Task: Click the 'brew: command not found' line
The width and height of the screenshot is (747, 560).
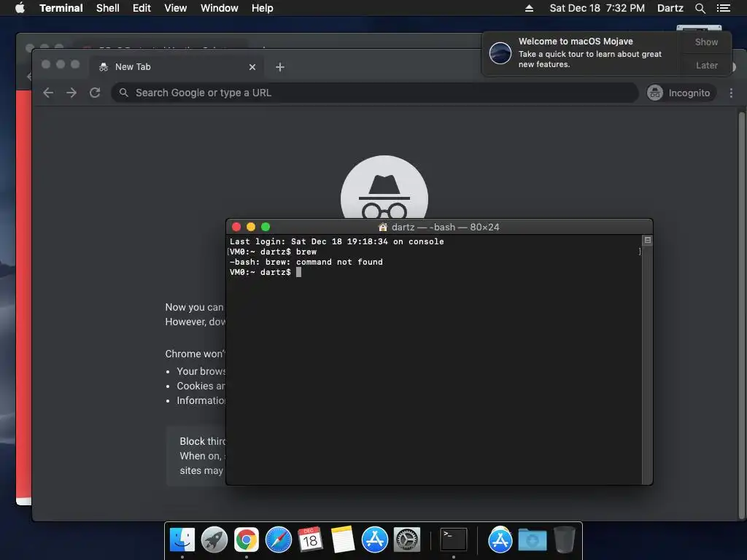Action: coord(306,262)
